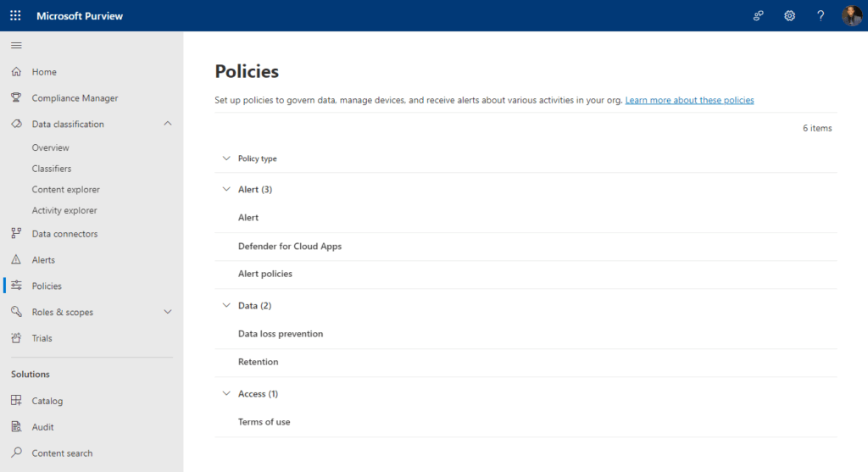Viewport: 868px width, 472px height.
Task: Click the Audit document icon
Action: tap(17, 426)
